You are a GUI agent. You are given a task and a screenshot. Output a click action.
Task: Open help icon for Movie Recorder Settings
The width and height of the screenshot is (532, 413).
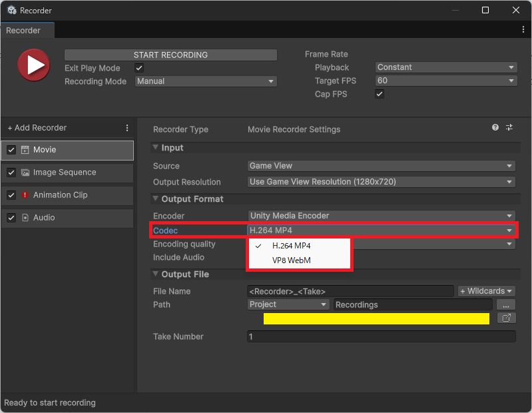(x=495, y=128)
